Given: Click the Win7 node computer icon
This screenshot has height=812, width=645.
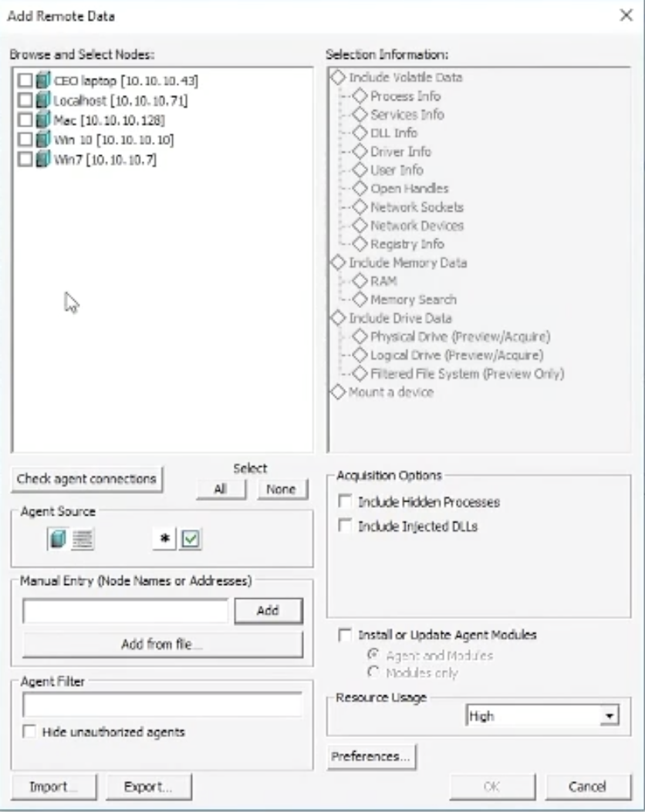Looking at the screenshot, I should (43, 161).
